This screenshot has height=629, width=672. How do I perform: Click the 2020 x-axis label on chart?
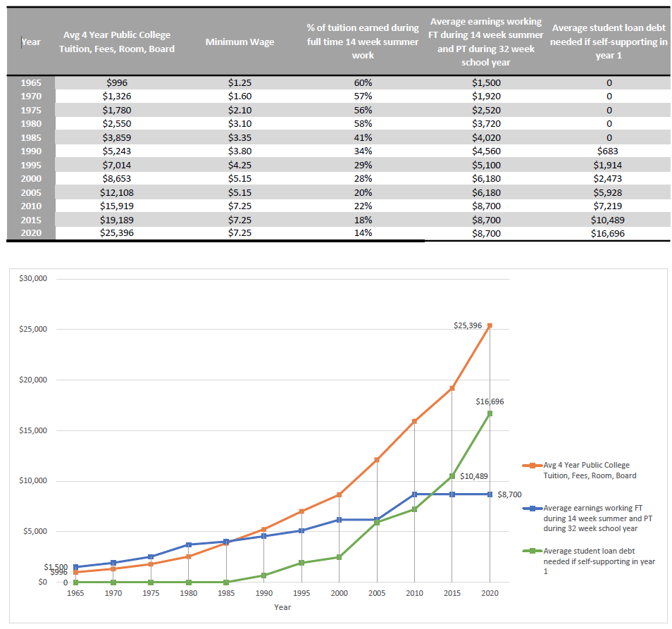click(490, 593)
